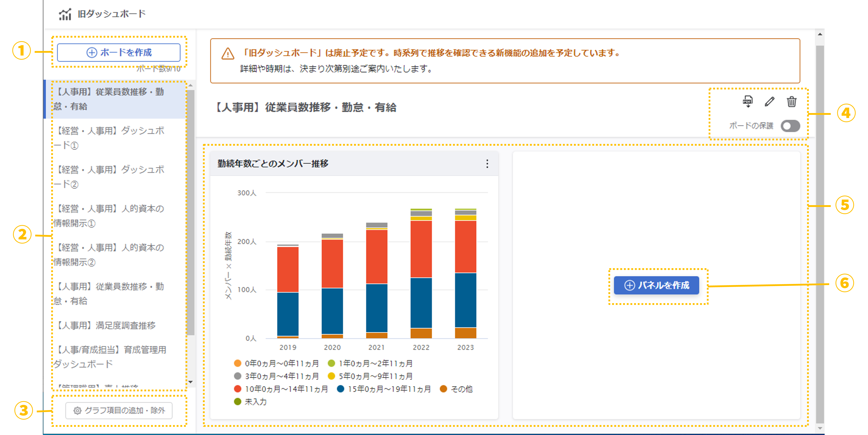
Task: Click the PDF download icon
Action: (x=747, y=101)
